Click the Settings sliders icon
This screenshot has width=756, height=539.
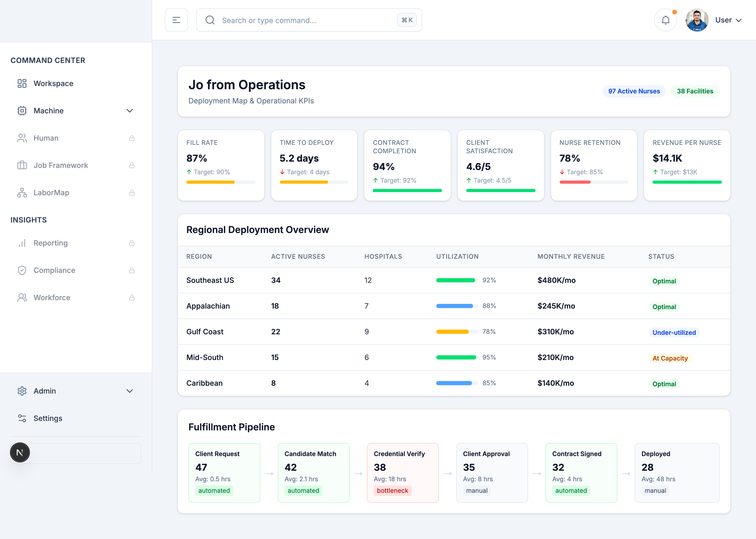point(22,418)
